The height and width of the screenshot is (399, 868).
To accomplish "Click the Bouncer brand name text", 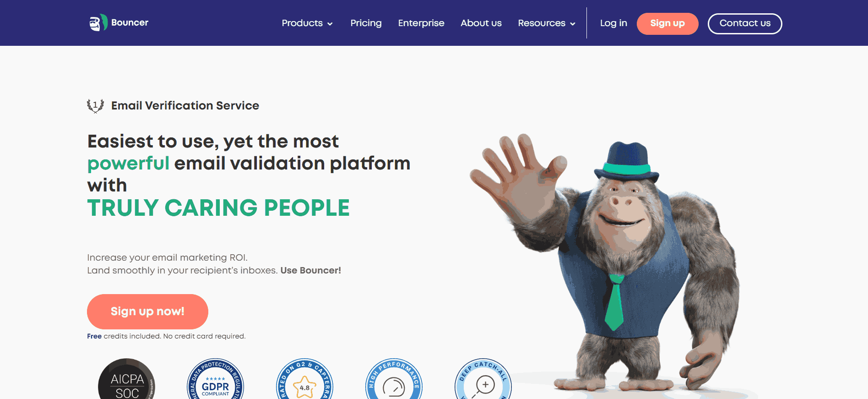I will click(x=130, y=22).
